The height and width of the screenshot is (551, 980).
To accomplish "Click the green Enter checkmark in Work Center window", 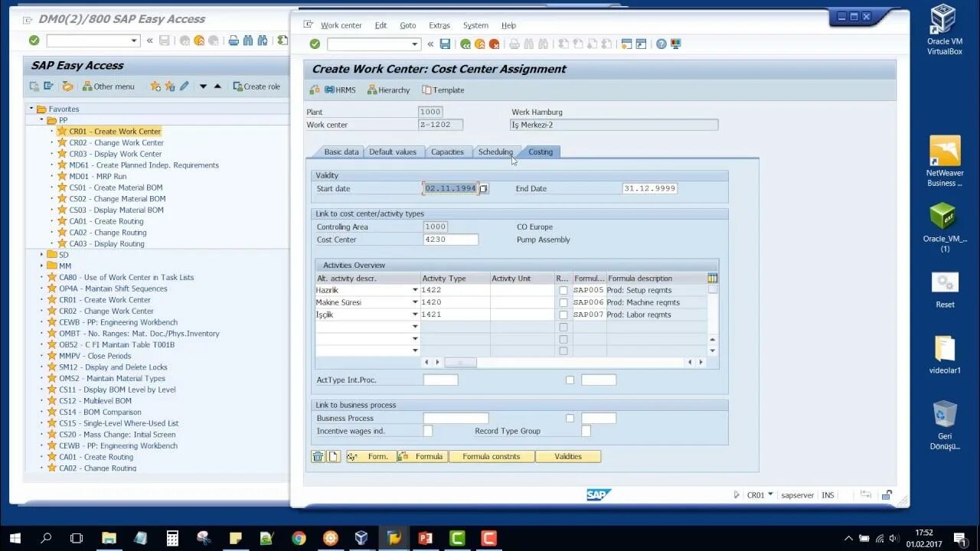I will tap(315, 44).
